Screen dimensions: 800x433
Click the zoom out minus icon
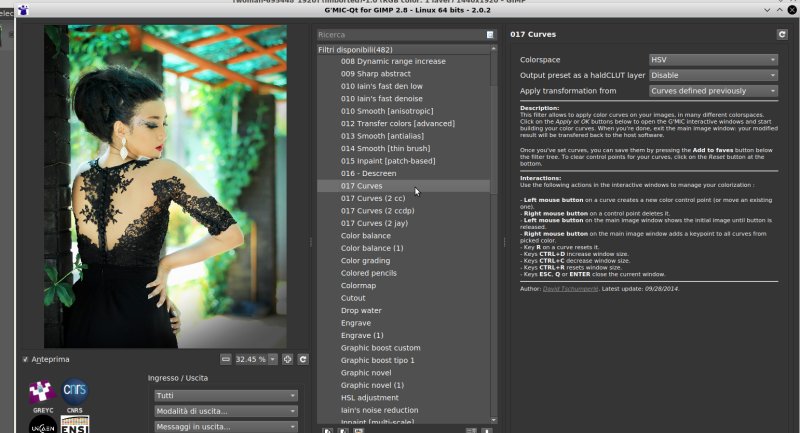tap(226, 360)
